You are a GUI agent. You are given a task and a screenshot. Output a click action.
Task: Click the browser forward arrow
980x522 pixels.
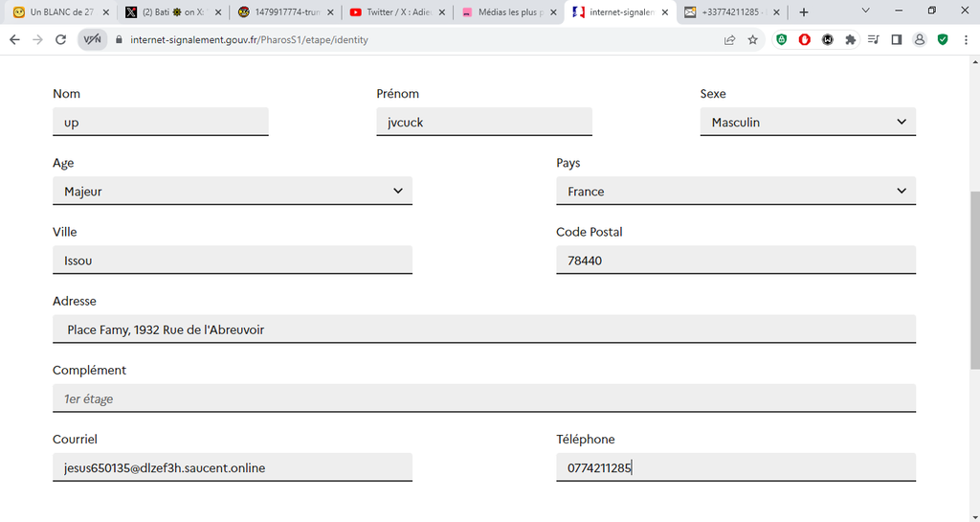tap(37, 39)
